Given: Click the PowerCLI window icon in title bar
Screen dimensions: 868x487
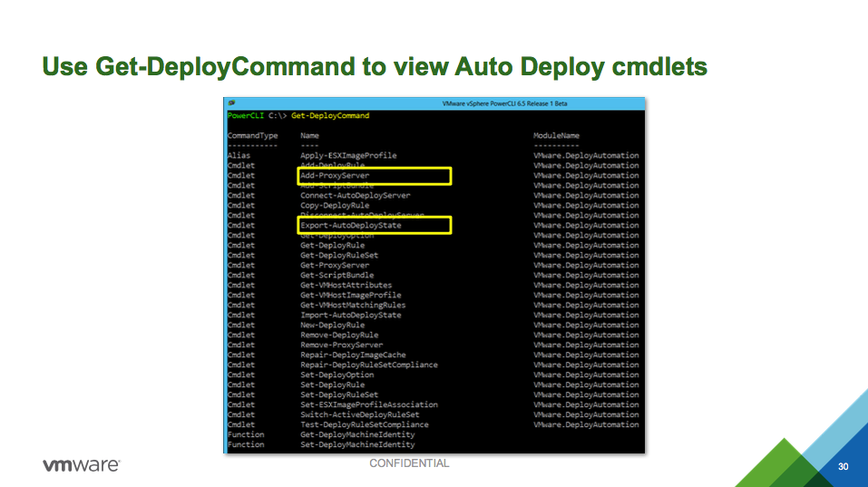Looking at the screenshot, I should pyautogui.click(x=232, y=103).
